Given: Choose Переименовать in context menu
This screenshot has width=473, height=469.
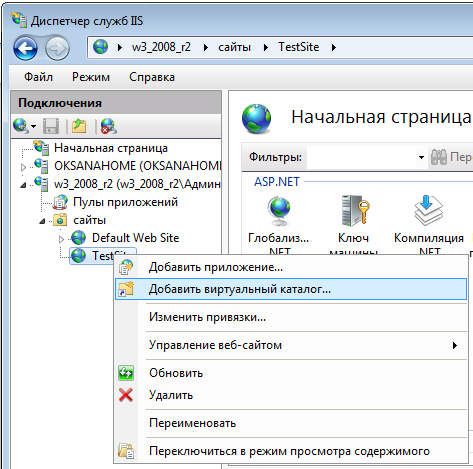Looking at the screenshot, I should [x=291, y=423].
